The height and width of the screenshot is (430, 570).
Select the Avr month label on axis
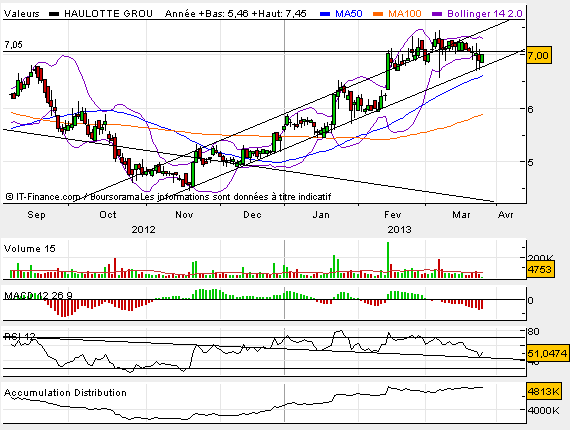pyautogui.click(x=505, y=215)
